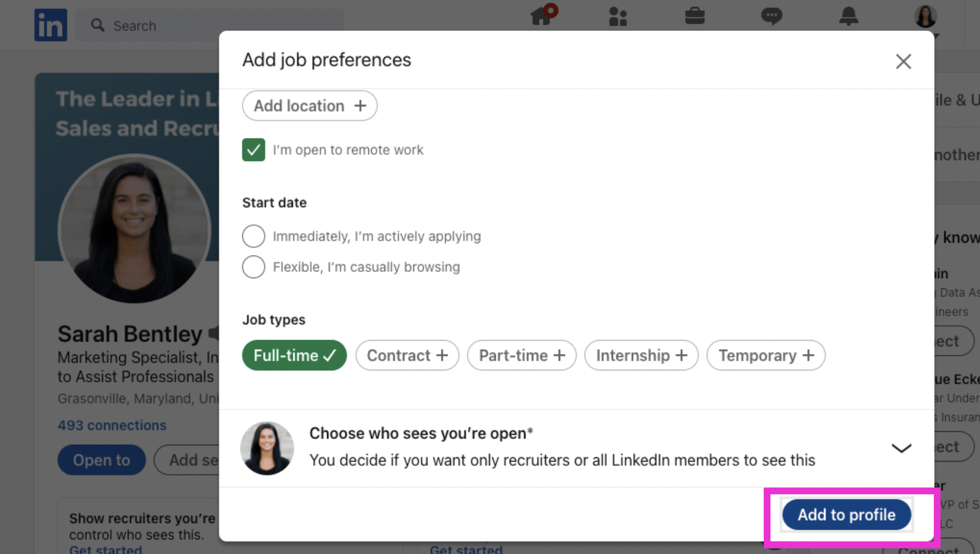Open the Home icon in navbar
The width and height of the screenshot is (980, 554).
(x=541, y=16)
